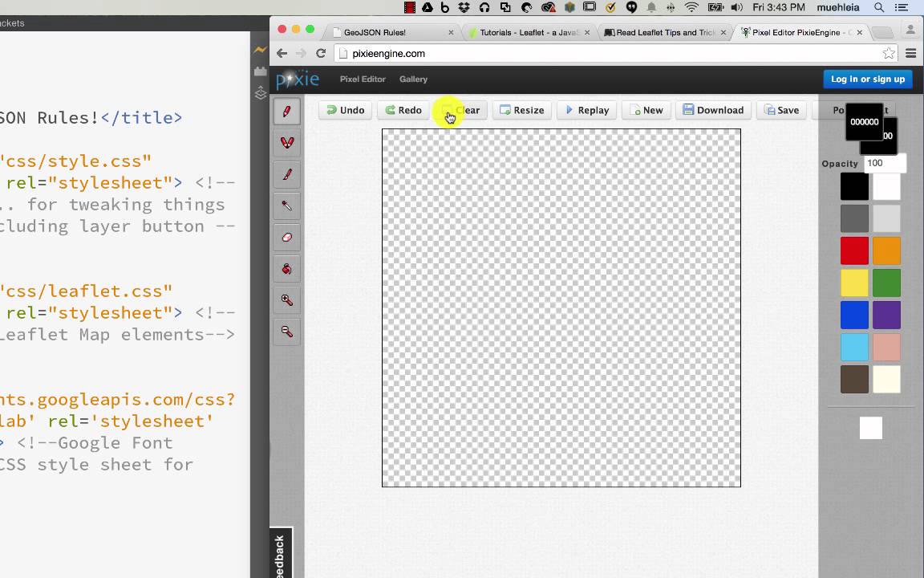924x578 pixels.
Task: Click Log in or sign up
Action: [867, 79]
